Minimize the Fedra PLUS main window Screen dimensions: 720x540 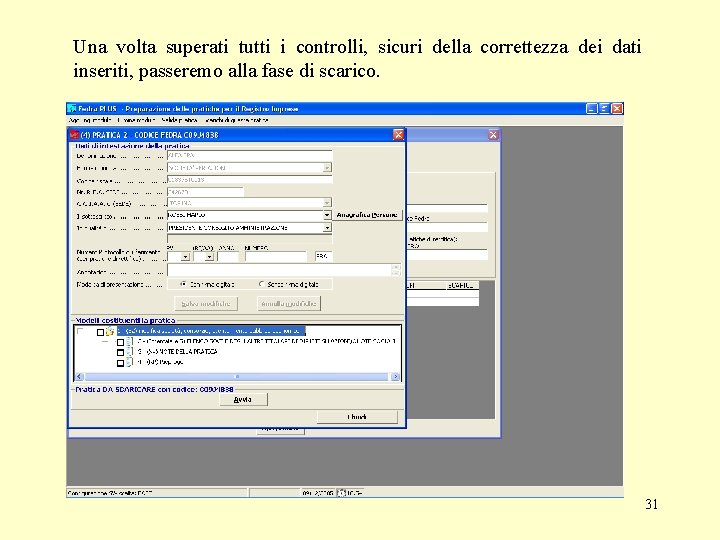pos(592,108)
